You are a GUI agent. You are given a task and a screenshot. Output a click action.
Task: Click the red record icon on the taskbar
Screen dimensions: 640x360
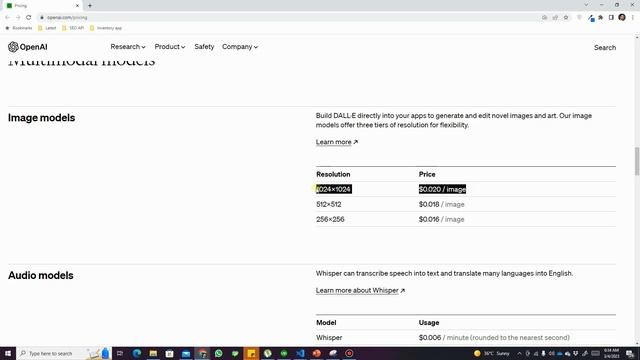point(349,353)
